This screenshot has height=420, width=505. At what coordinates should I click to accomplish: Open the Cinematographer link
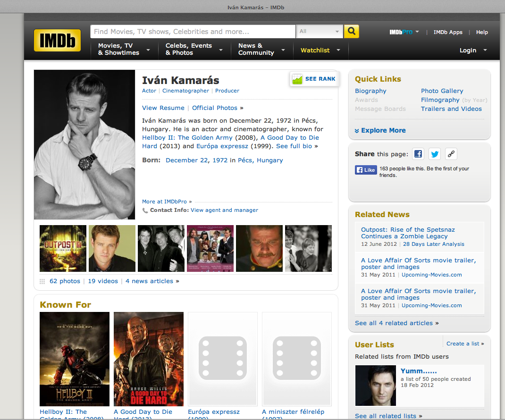(185, 91)
